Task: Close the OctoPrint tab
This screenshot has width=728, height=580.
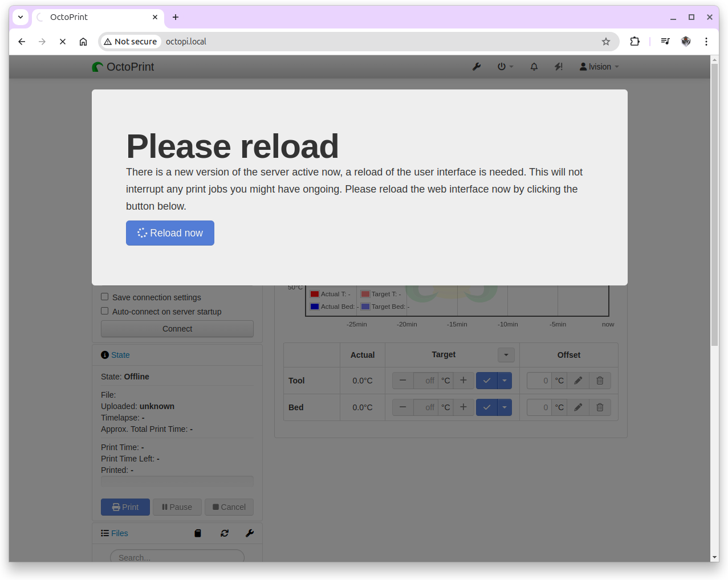Action: coord(155,17)
